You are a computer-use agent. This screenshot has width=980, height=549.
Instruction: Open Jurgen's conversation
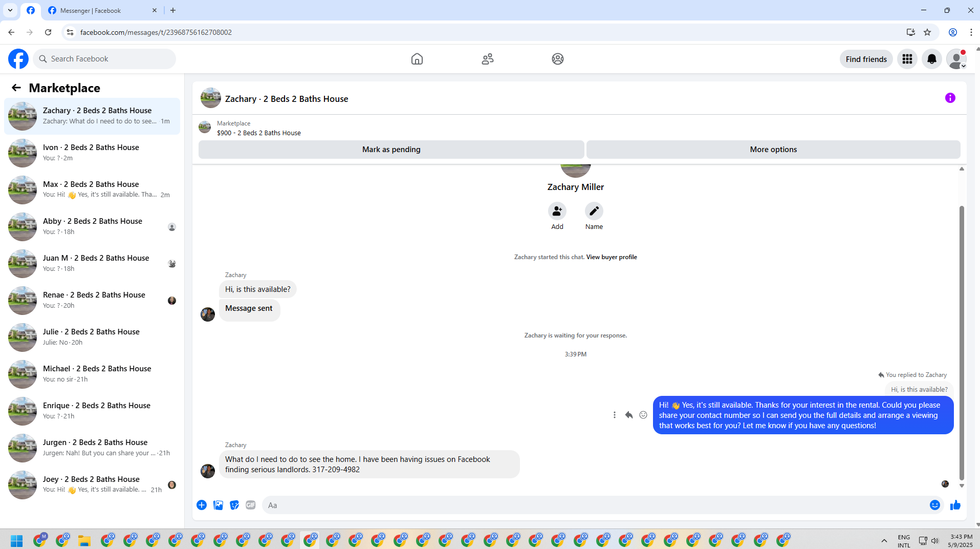pyautogui.click(x=92, y=448)
